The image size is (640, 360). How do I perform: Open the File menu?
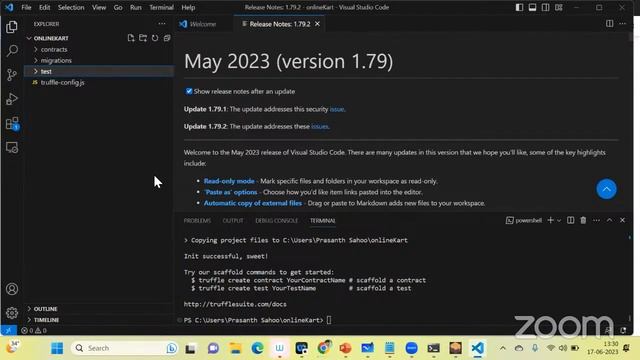[x=26, y=7]
